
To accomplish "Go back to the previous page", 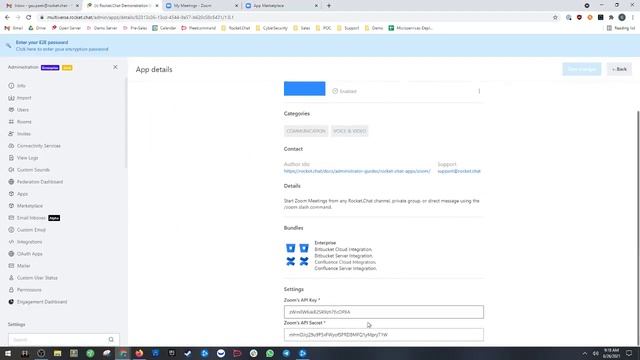I will (x=7, y=17).
